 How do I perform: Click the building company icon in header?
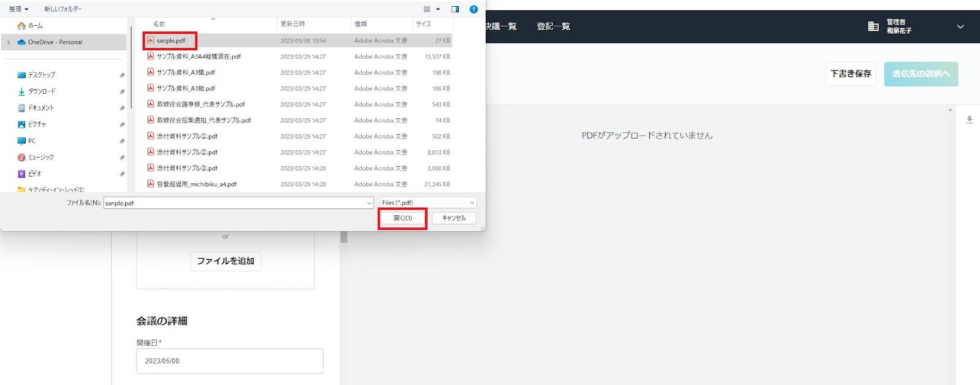(x=873, y=26)
